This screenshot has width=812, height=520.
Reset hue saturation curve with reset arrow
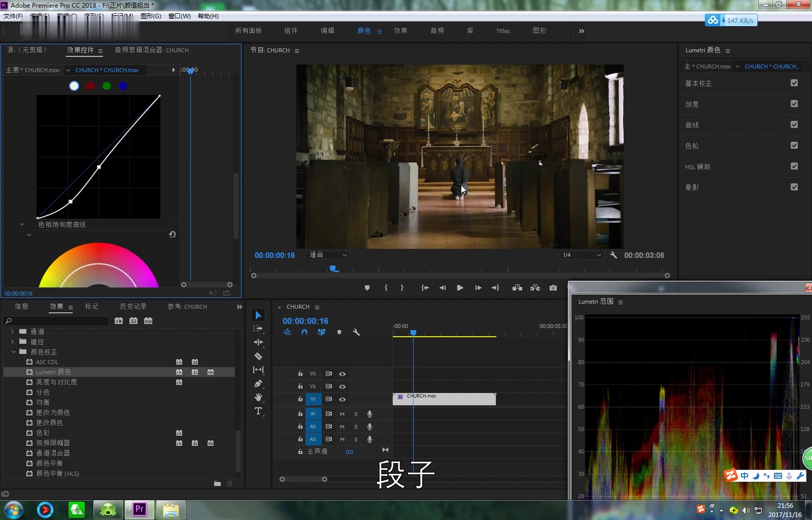pyautogui.click(x=173, y=234)
